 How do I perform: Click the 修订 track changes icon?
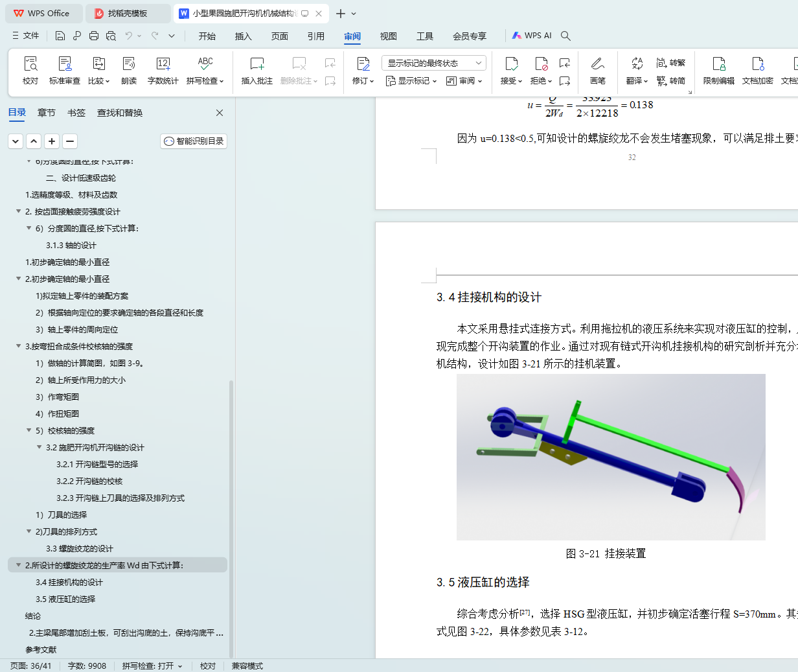pos(363,64)
